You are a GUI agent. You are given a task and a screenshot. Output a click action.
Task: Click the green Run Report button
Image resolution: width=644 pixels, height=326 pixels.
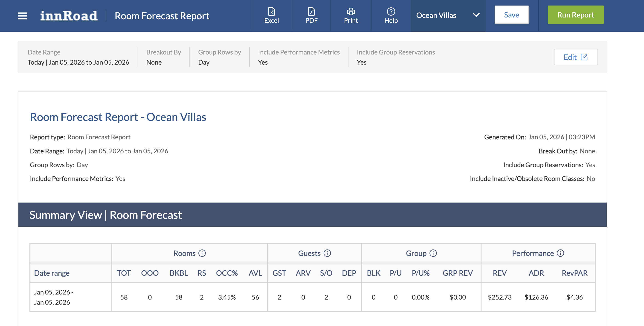click(575, 15)
